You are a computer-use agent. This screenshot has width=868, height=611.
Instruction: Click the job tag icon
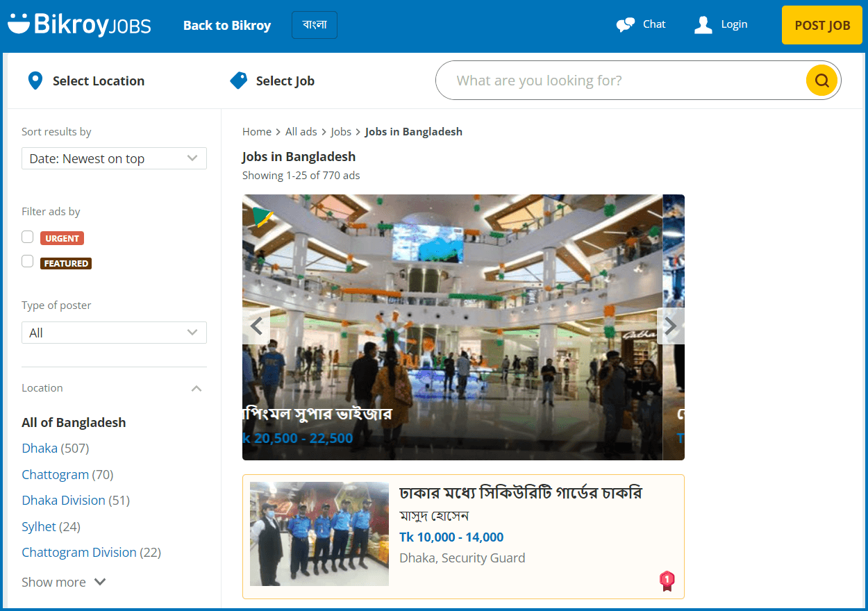point(238,81)
